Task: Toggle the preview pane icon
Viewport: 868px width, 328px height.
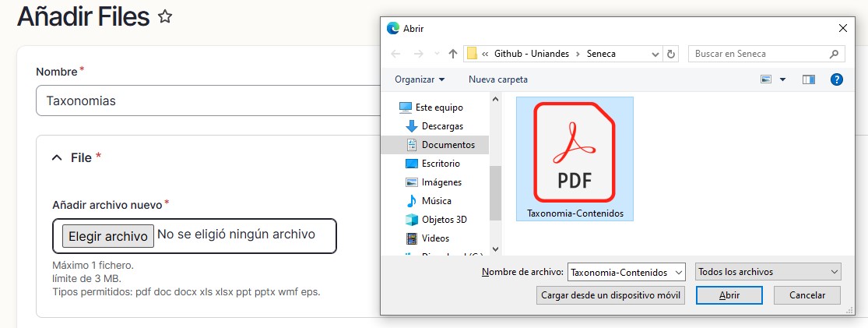Action: coord(809,79)
